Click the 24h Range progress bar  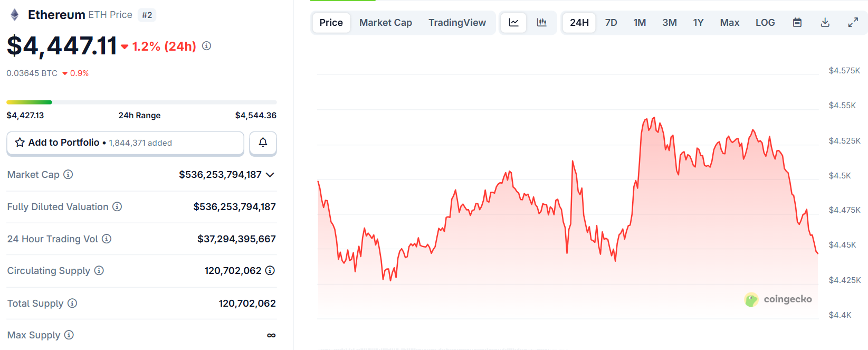click(141, 102)
